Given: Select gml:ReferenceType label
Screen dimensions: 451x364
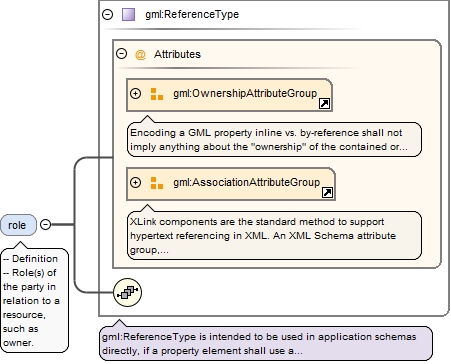Looking at the screenshot, I should coord(192,14).
